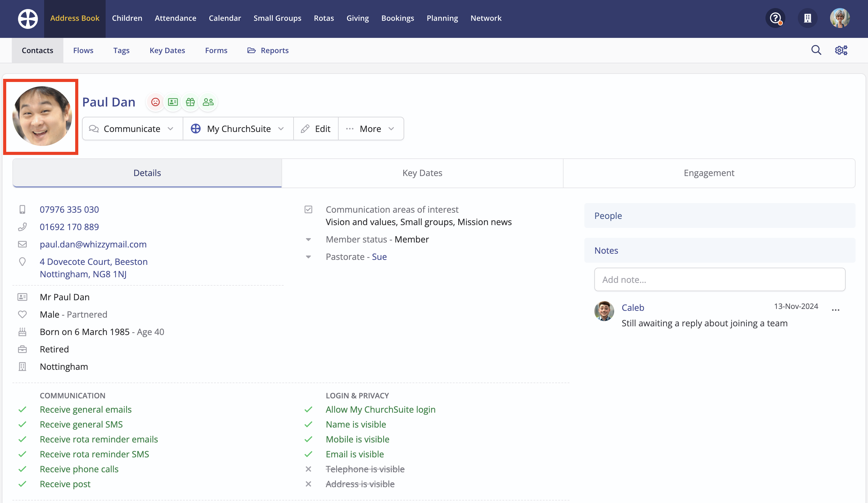
Task: Click email paul.dan@whizzymail.com
Action: [x=93, y=244]
